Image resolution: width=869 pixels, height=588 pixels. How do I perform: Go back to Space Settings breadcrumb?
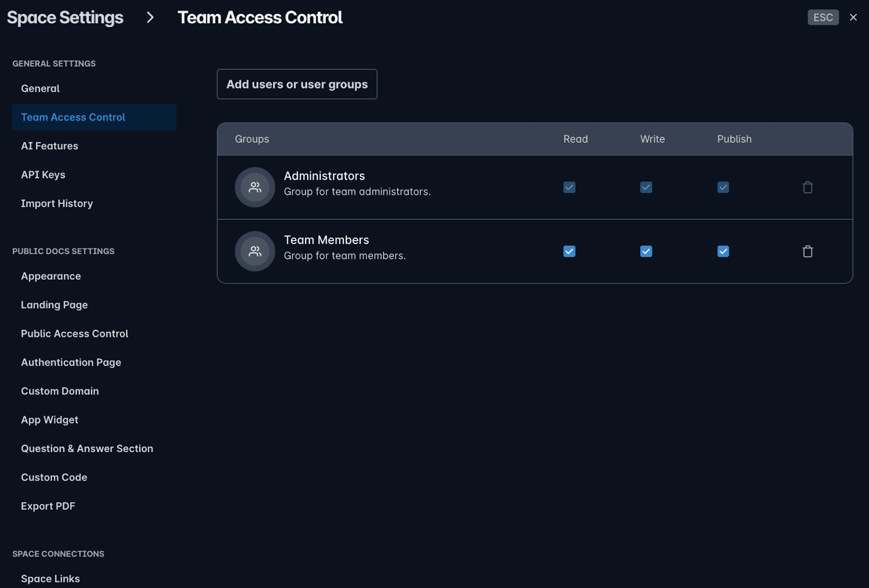(65, 17)
